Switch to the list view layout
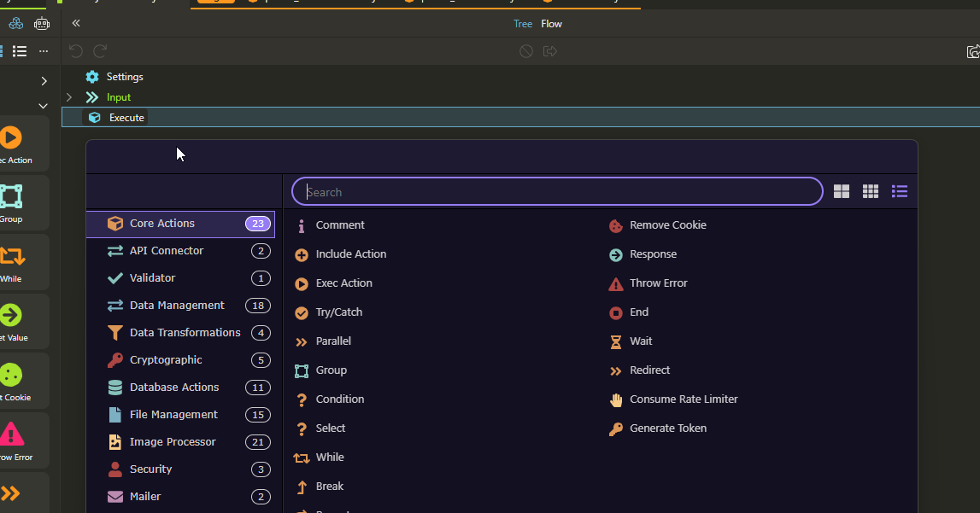 899,192
